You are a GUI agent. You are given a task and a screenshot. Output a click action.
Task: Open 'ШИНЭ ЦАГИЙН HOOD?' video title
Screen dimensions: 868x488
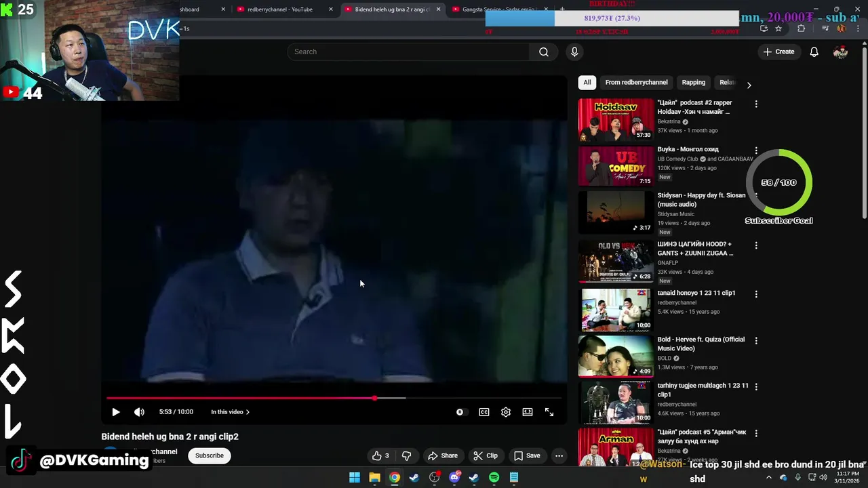tap(695, 249)
